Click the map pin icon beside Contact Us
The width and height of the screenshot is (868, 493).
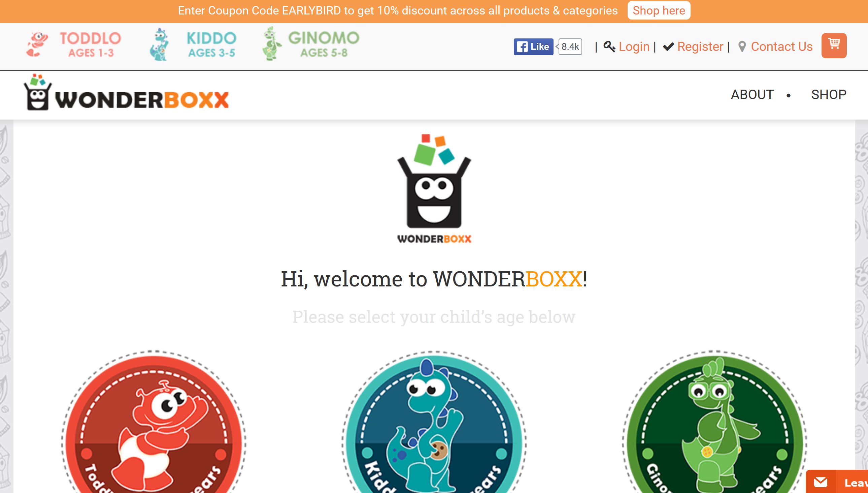click(742, 47)
